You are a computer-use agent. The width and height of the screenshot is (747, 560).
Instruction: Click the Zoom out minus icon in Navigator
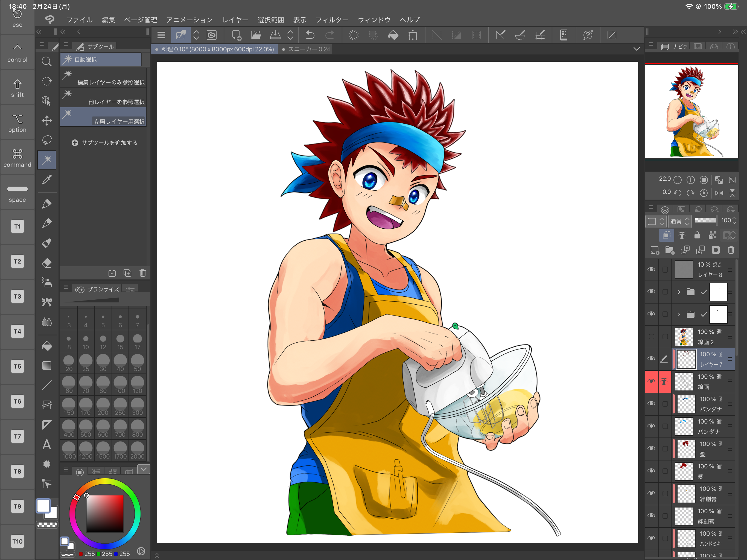click(678, 180)
